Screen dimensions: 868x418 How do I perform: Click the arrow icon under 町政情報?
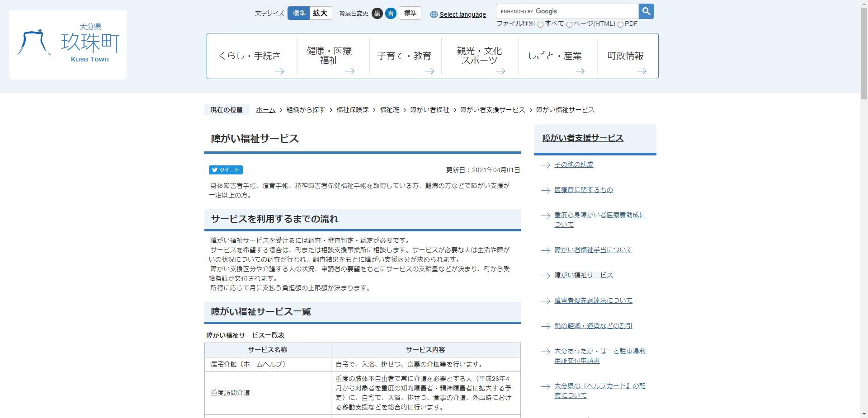click(642, 71)
